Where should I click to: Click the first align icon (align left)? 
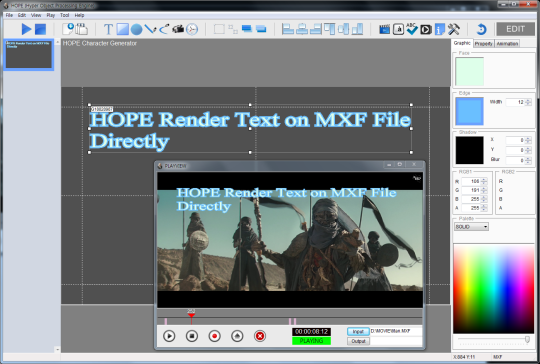[288, 29]
